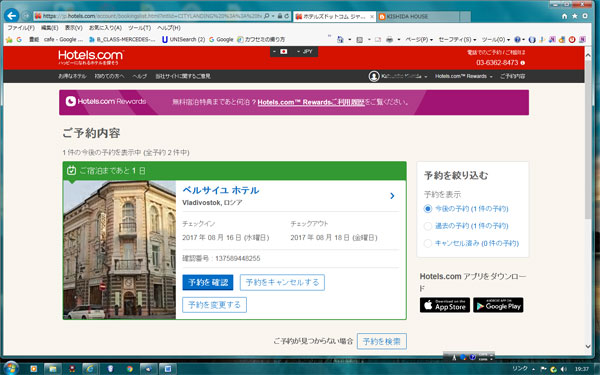
Task: Open the file explorer folder on taskbar
Action: click(x=52, y=368)
